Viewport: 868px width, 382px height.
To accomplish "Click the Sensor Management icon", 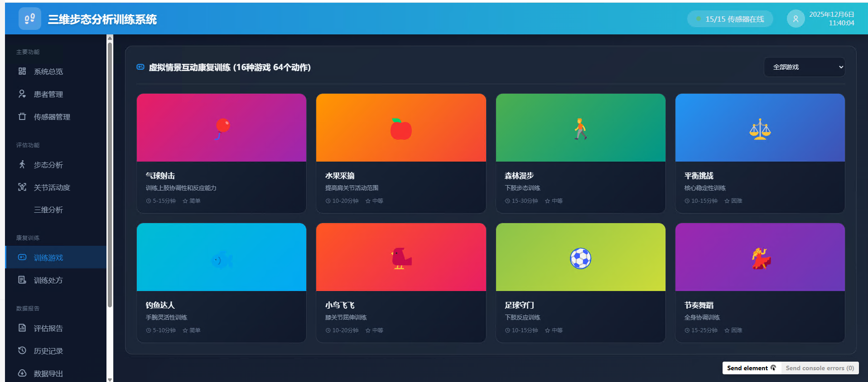I will pyautogui.click(x=22, y=116).
